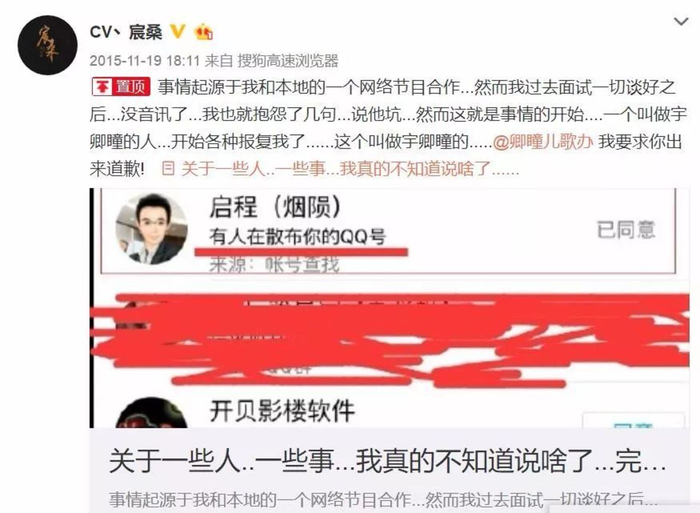Open the @卿瞳儿歌办 mention link

point(542,142)
